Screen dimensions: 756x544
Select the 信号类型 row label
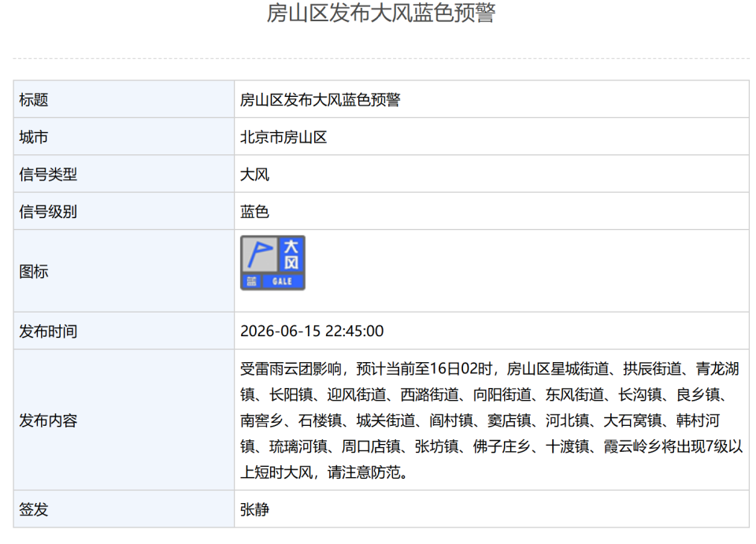tap(48, 174)
